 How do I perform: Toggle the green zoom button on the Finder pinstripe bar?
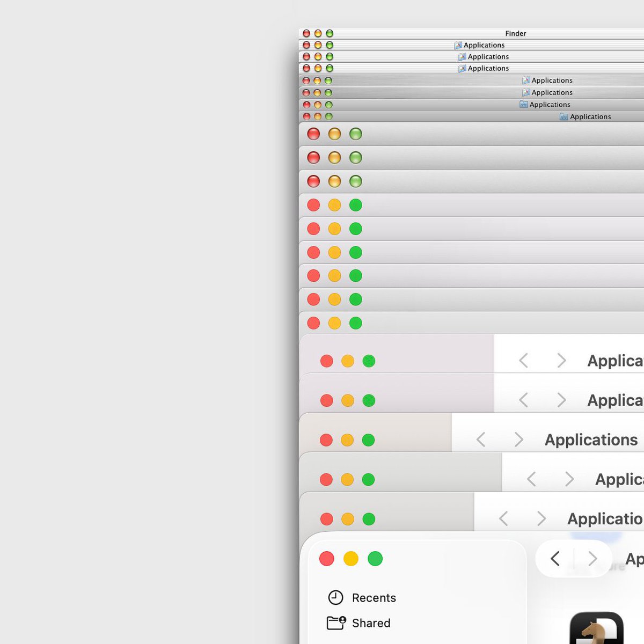[x=329, y=33]
